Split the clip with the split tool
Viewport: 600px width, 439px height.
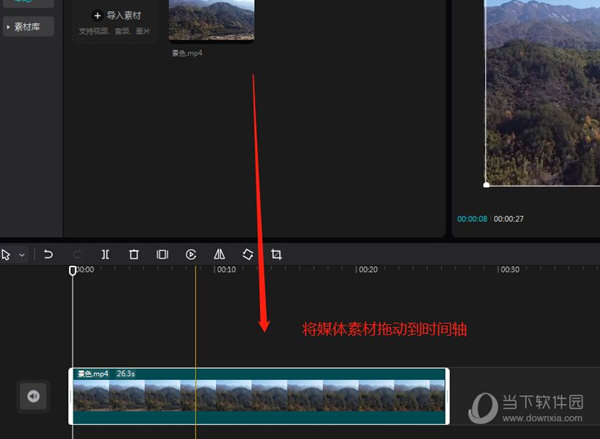(x=105, y=255)
